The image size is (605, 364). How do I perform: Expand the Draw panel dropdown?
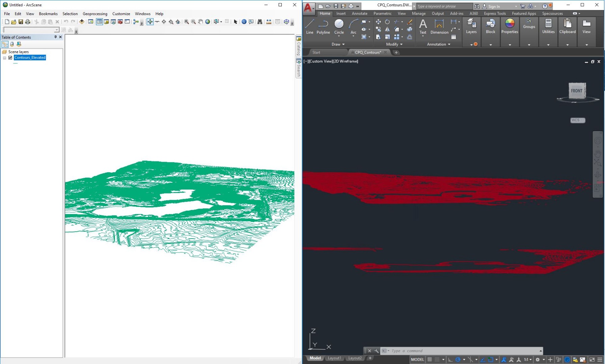(x=338, y=44)
